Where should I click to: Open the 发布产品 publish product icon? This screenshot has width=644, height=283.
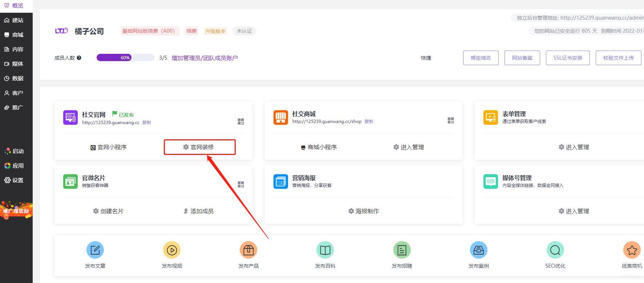(248, 250)
